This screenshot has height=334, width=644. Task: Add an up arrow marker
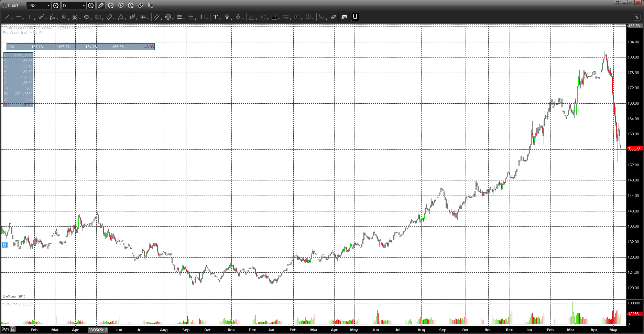[227, 17]
